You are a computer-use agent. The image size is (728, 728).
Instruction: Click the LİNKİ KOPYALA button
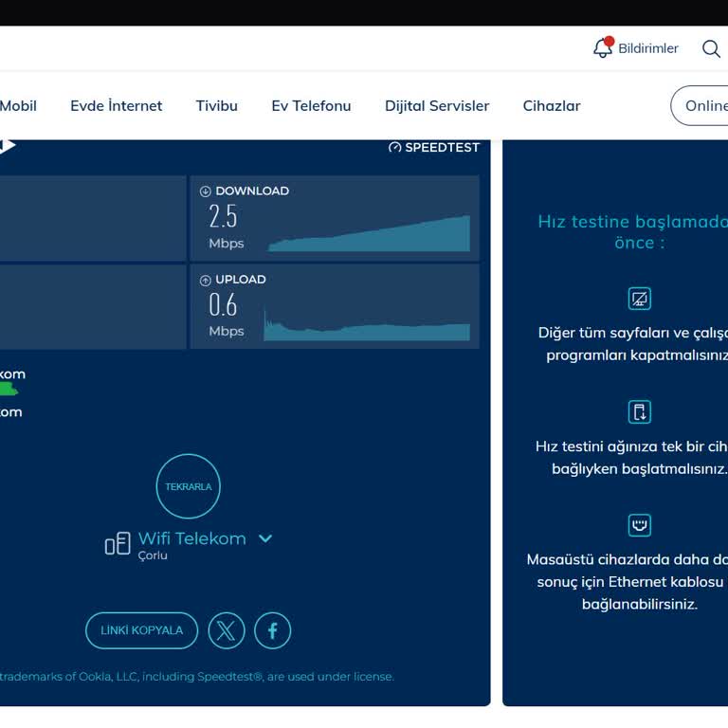[141, 630]
